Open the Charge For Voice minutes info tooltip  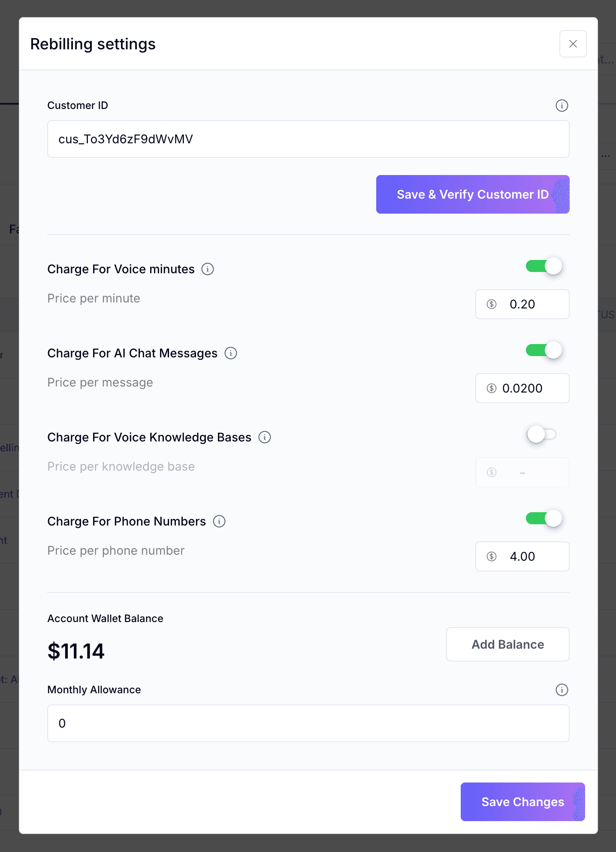[x=208, y=269]
